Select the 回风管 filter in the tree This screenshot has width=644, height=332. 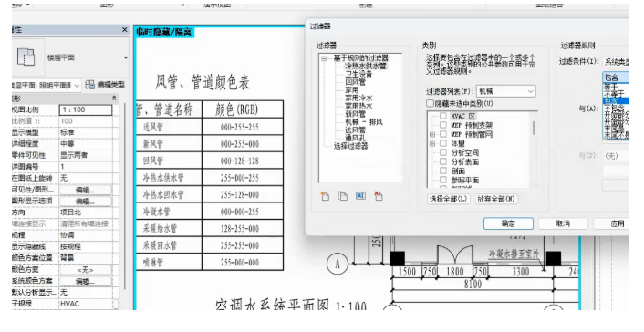click(356, 82)
